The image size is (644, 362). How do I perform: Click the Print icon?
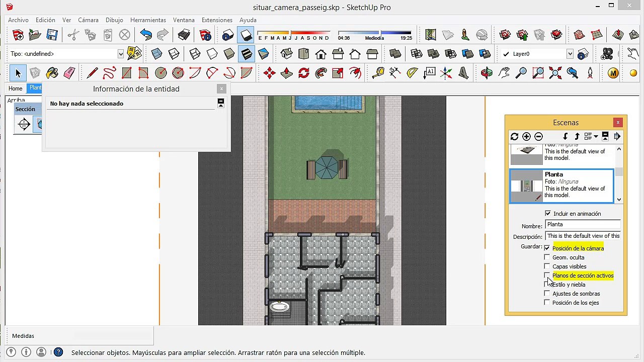point(184,35)
